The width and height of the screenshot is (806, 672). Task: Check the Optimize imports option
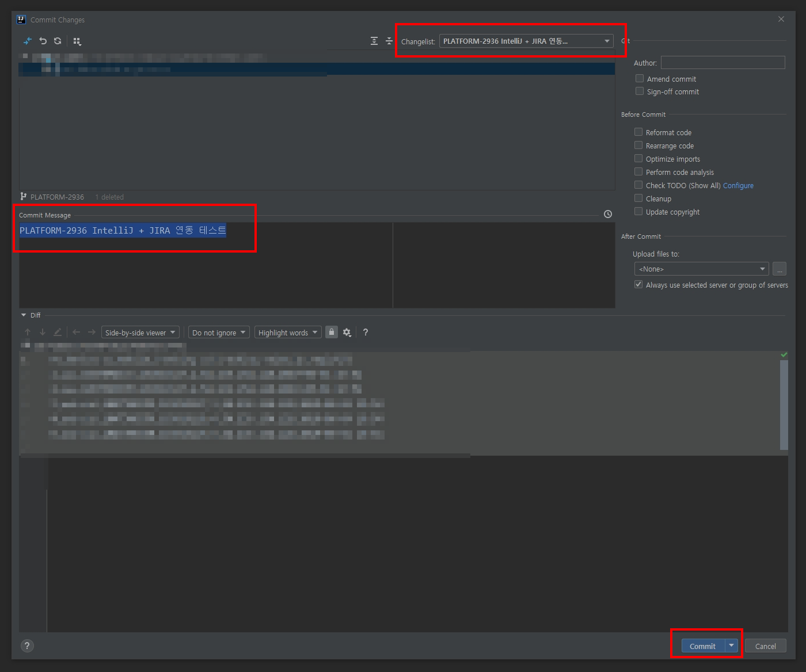[x=638, y=158]
